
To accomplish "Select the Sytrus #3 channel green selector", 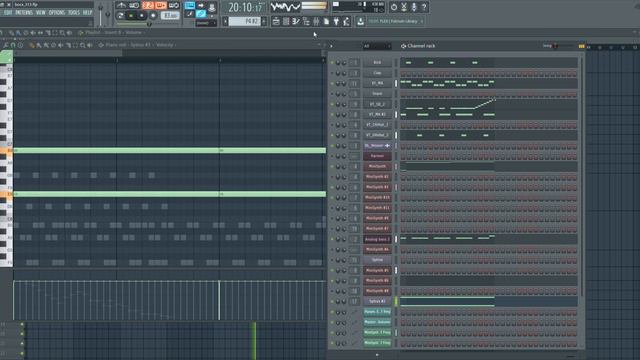I will pyautogui.click(x=396, y=301).
